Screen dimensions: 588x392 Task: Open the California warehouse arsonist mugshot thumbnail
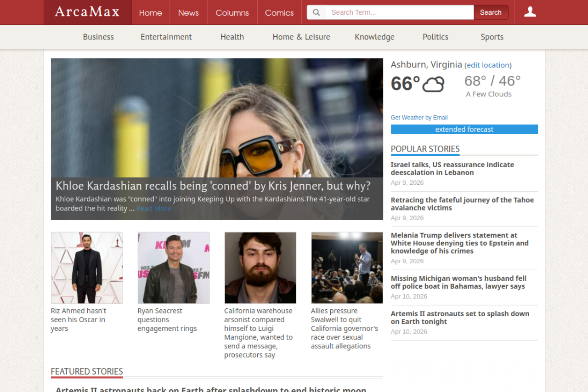click(260, 267)
